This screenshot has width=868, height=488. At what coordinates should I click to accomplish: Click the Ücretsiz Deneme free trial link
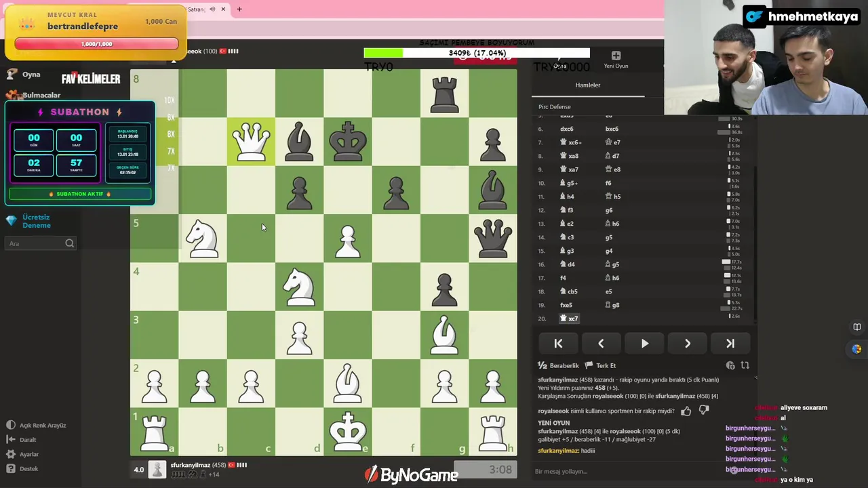click(x=28, y=221)
